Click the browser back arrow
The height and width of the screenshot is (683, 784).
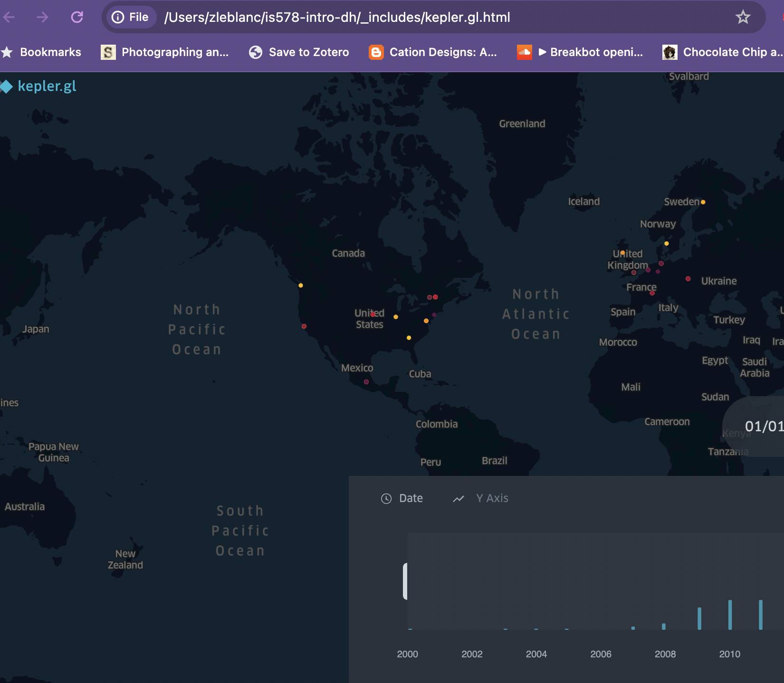10,18
